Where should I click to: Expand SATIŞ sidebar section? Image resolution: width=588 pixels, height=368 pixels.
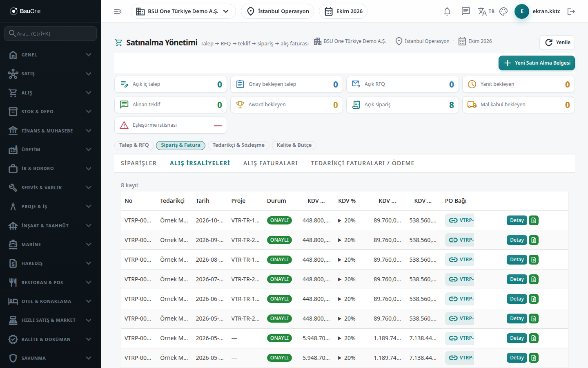pos(51,74)
